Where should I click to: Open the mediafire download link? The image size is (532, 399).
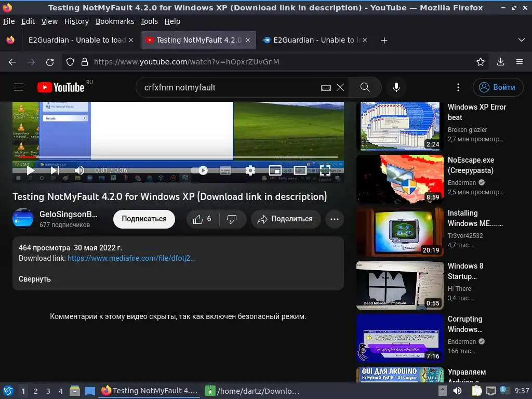(131, 258)
